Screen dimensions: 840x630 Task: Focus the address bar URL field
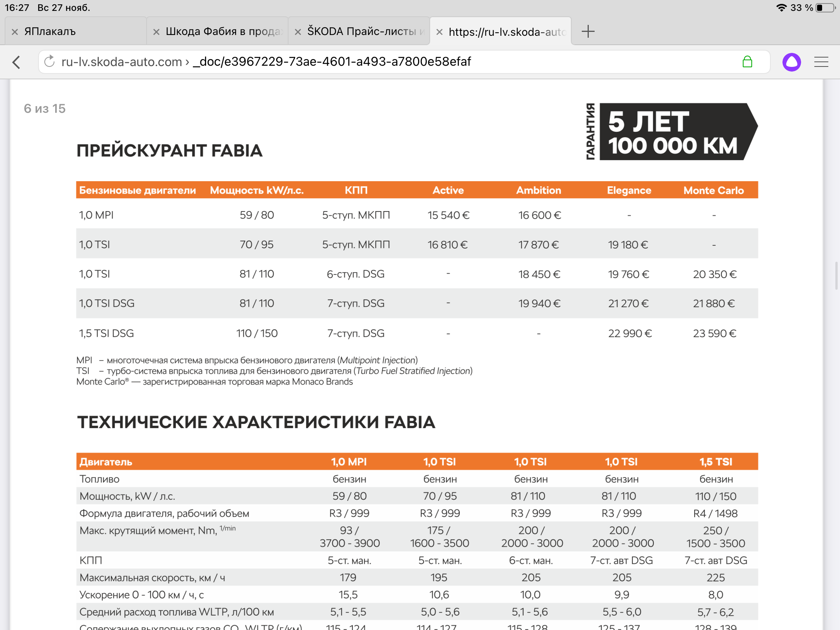(x=404, y=62)
